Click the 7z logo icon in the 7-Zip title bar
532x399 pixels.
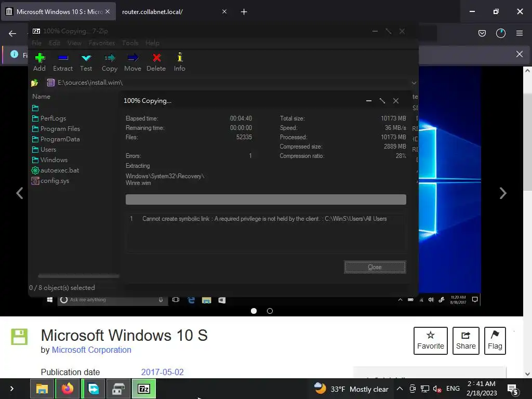pyautogui.click(x=36, y=31)
